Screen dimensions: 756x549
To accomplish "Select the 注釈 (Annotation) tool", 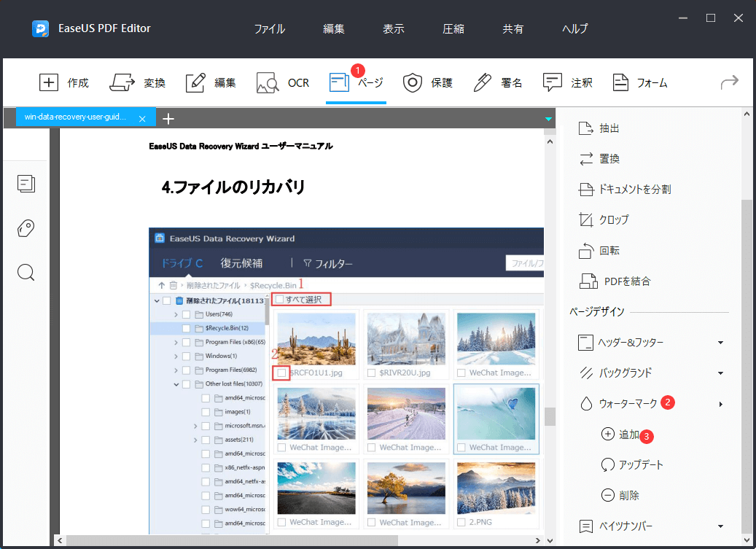I will (567, 82).
